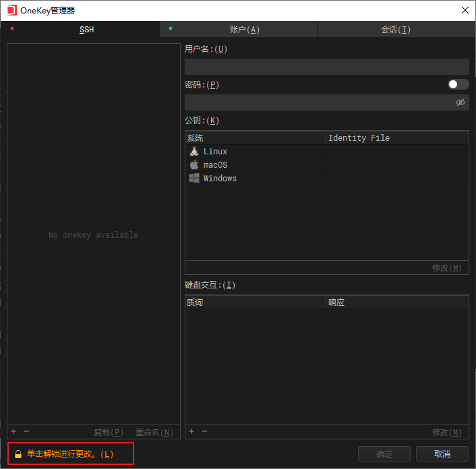Screen dimensions: 476x469
Task: Click plus icon under onekey list
Action: pyautogui.click(x=13, y=431)
